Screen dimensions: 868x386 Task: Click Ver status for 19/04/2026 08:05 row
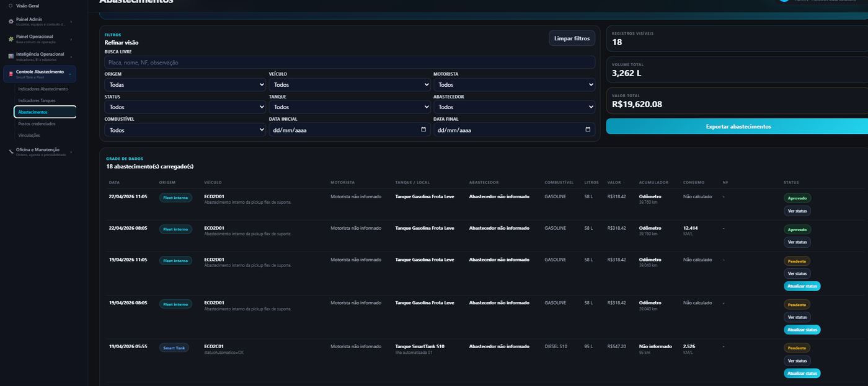click(x=797, y=317)
